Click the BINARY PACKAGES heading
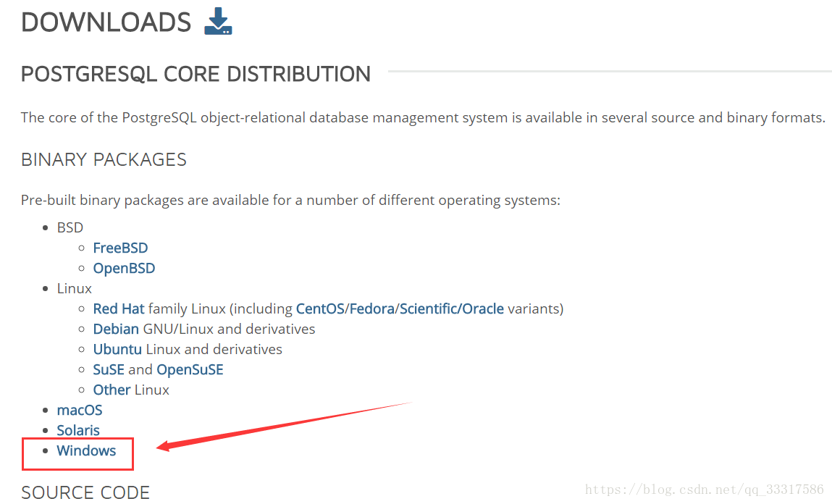Screen dimensions: 832x504 pos(104,159)
